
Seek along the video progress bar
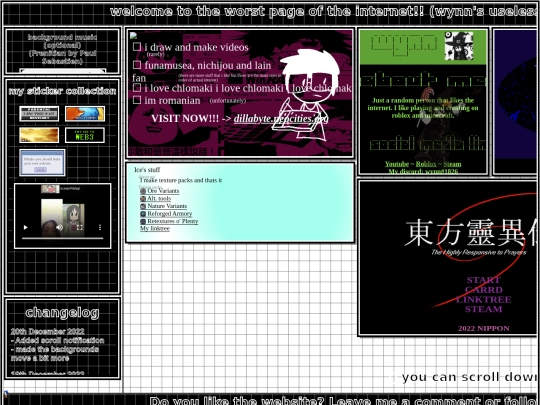pyautogui.click(x=62, y=238)
